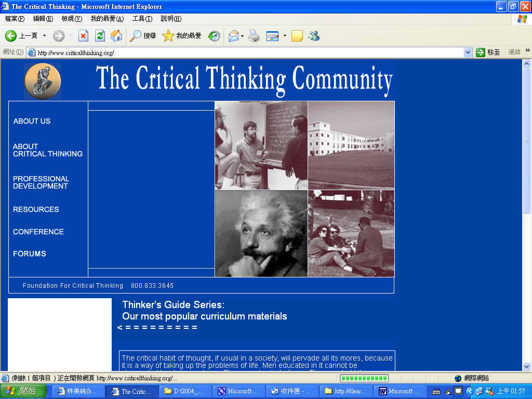
Task: Click the monitor icon in the system tray
Action: 458,391
